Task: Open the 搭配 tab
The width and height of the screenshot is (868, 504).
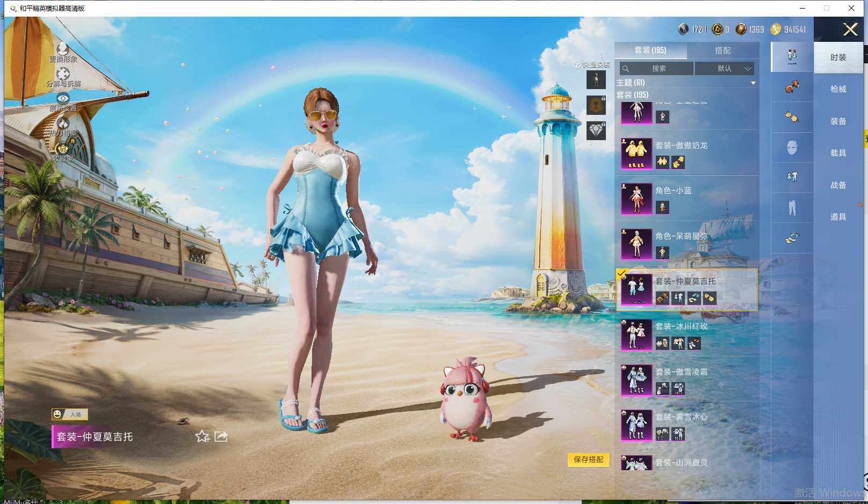Action: click(x=722, y=50)
